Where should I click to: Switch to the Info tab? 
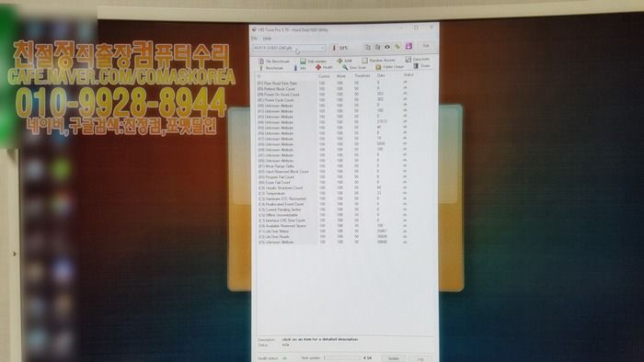coord(300,68)
